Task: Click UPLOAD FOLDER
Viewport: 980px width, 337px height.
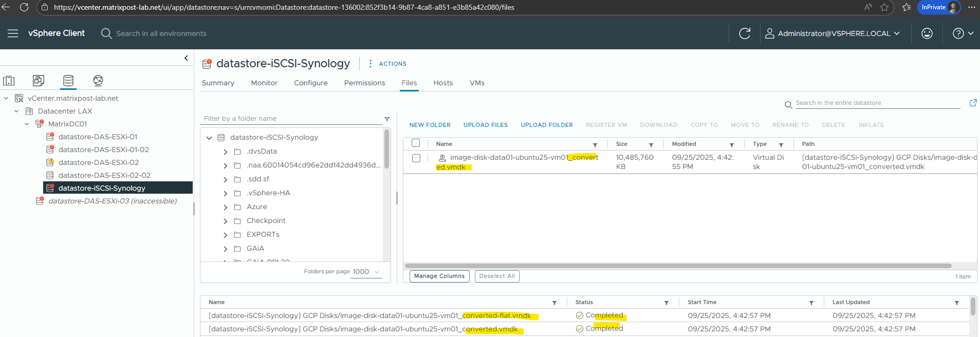Action: pyautogui.click(x=547, y=125)
